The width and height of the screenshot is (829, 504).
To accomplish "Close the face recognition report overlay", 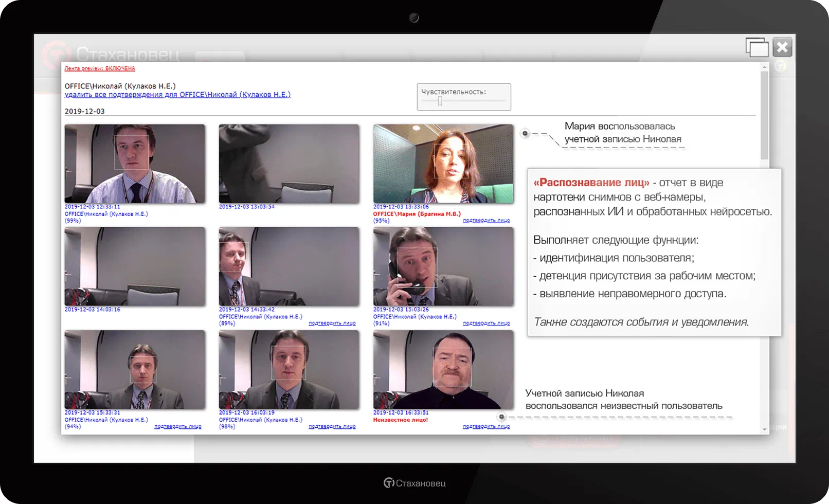I will [x=782, y=47].
